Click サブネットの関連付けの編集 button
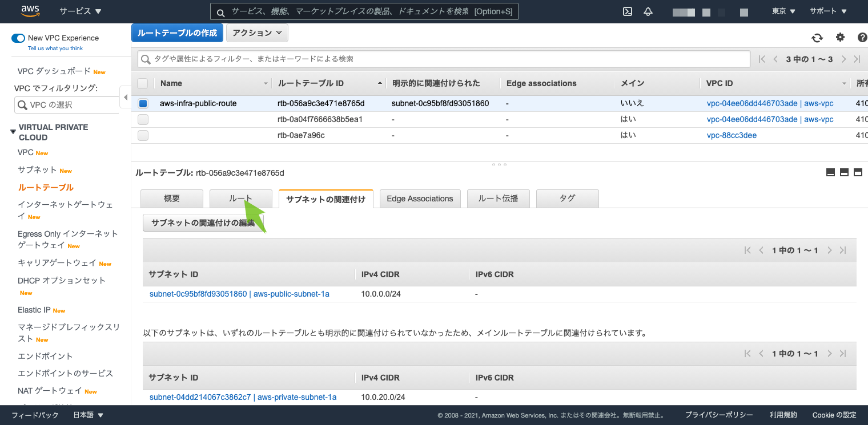The height and width of the screenshot is (425, 868). pyautogui.click(x=203, y=223)
